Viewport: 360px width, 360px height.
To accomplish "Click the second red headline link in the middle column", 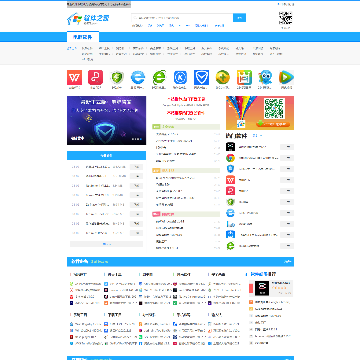I will tap(186, 113).
